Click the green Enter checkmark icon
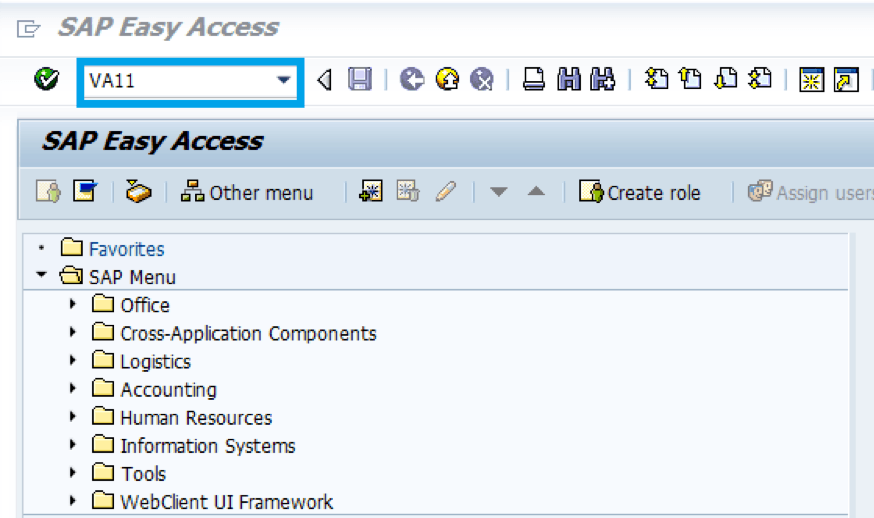 pyautogui.click(x=46, y=80)
